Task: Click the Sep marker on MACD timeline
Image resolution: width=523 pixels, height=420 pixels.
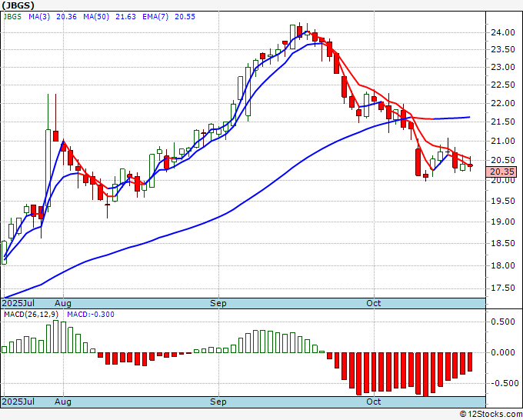Action: (218, 402)
